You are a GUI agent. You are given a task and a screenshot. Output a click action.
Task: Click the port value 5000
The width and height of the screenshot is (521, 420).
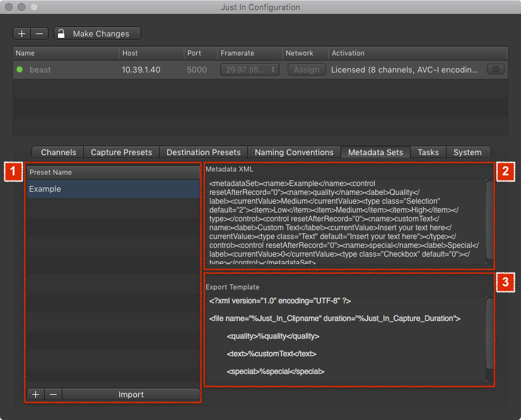[x=197, y=70]
